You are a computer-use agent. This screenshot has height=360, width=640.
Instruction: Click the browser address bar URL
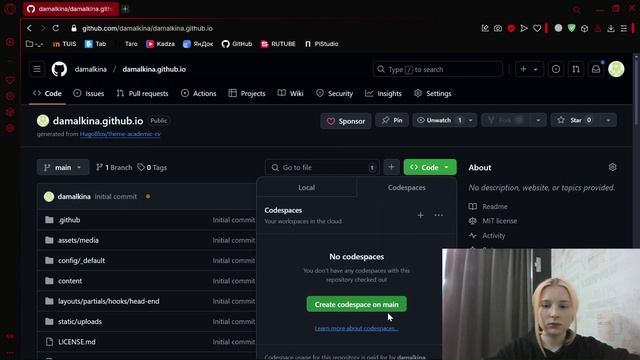[x=147, y=28]
